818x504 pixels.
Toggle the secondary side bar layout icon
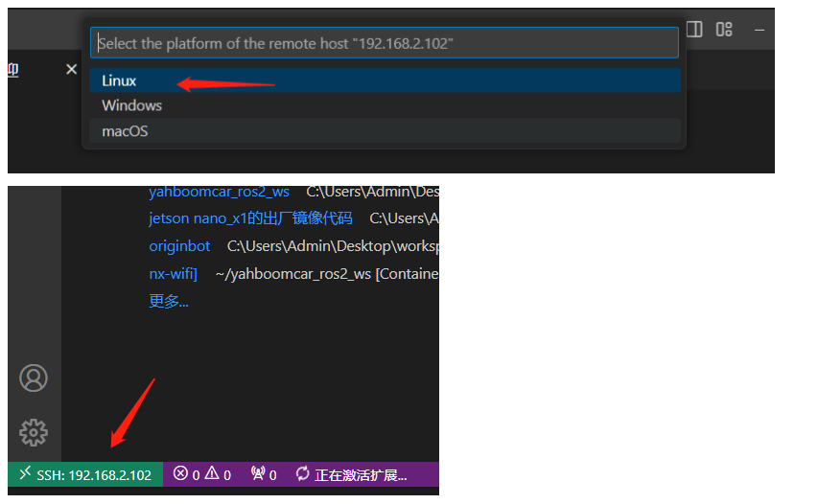click(694, 29)
